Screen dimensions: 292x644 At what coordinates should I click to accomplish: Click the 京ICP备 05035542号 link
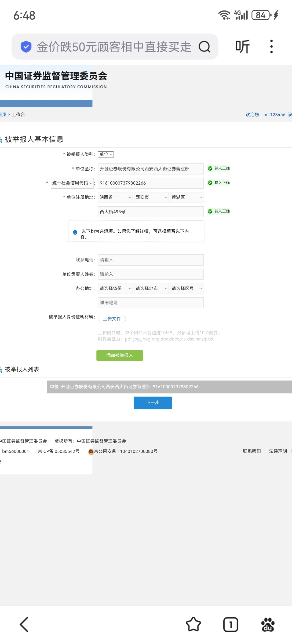[x=59, y=451]
